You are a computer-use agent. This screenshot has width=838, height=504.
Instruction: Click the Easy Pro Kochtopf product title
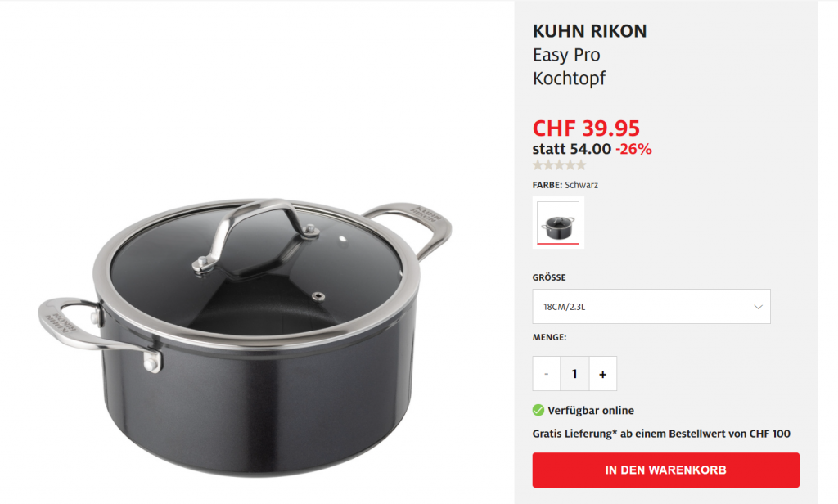click(x=570, y=66)
